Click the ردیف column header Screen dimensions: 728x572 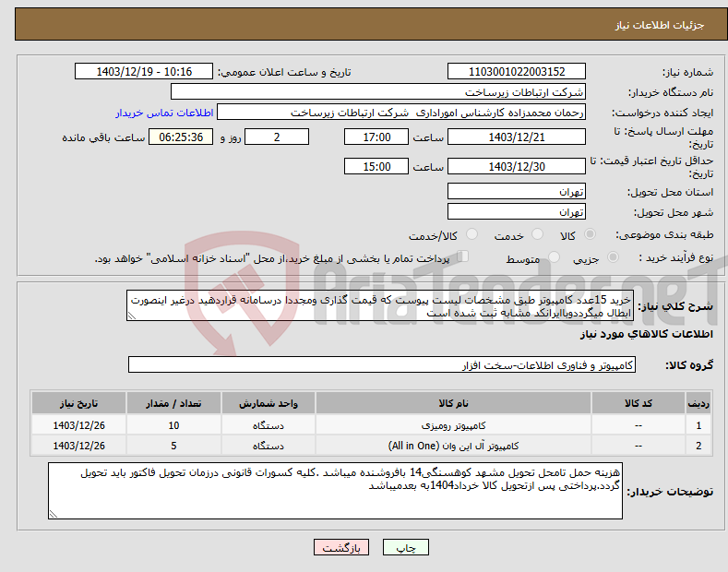click(698, 403)
